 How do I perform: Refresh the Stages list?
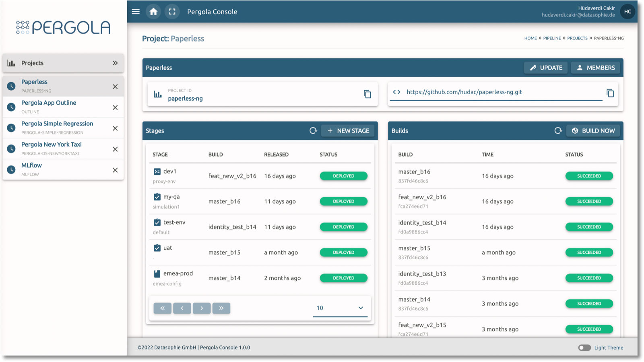[x=313, y=130]
